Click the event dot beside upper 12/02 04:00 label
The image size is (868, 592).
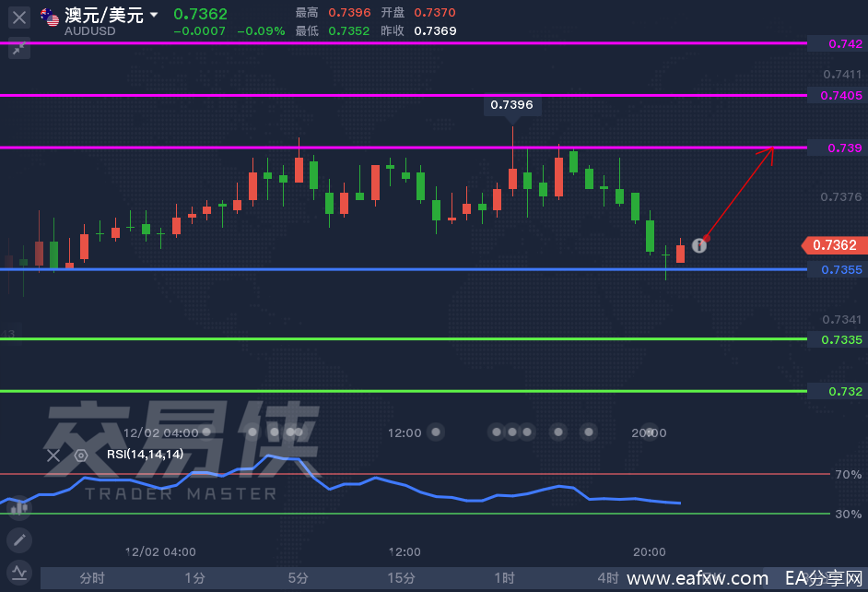[206, 432]
